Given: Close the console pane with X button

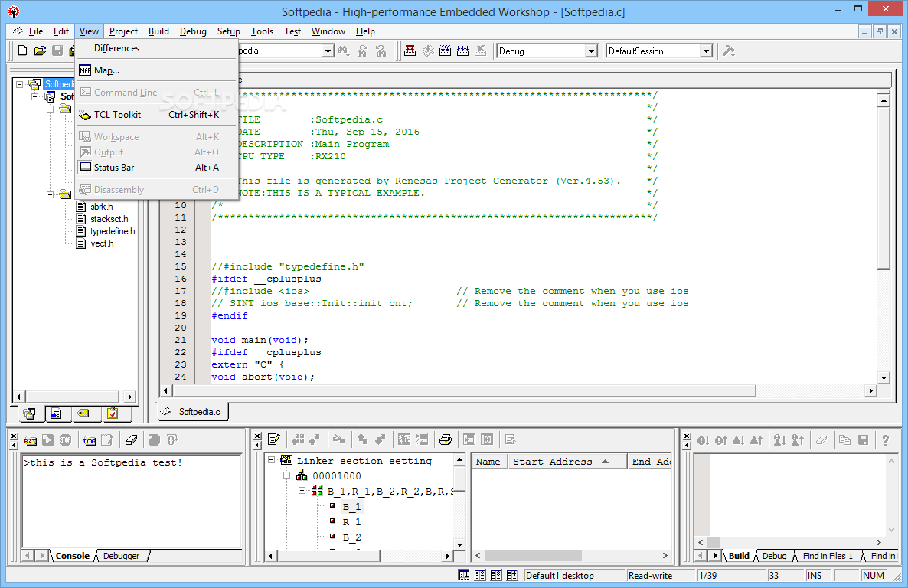Looking at the screenshot, I should tap(14, 436).
